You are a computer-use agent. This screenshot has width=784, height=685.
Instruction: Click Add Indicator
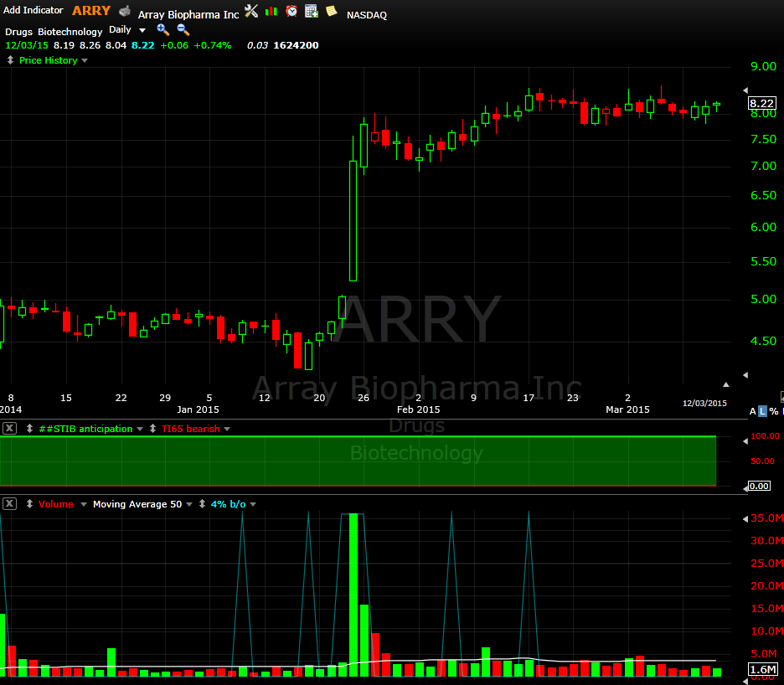33,10
